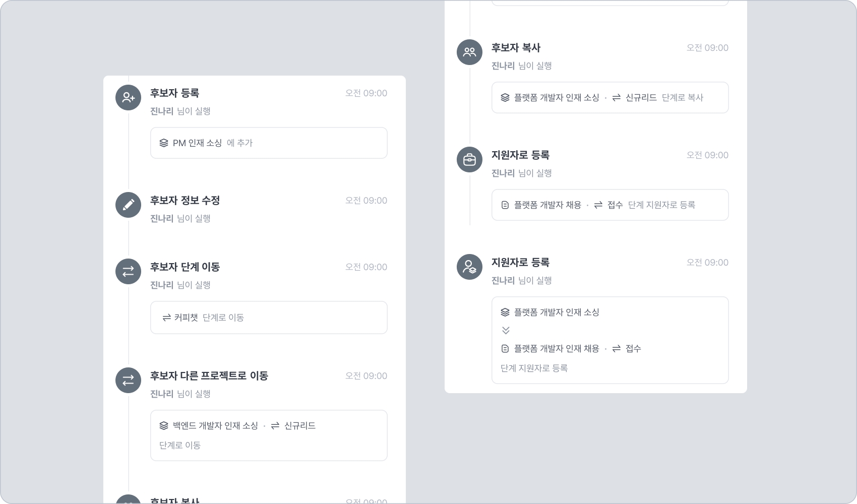Click the add-user icon beside 후보자 등록
This screenshot has width=857, height=504.
coord(128,98)
